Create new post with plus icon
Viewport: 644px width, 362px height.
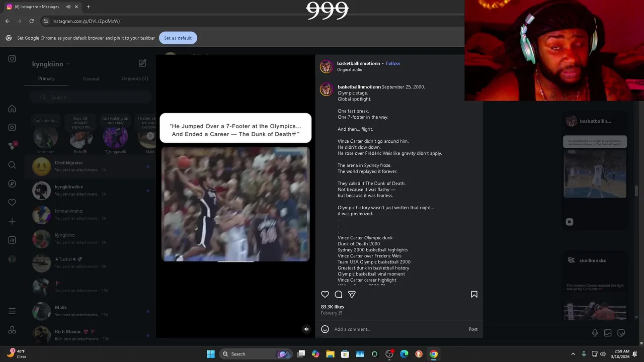(12, 221)
